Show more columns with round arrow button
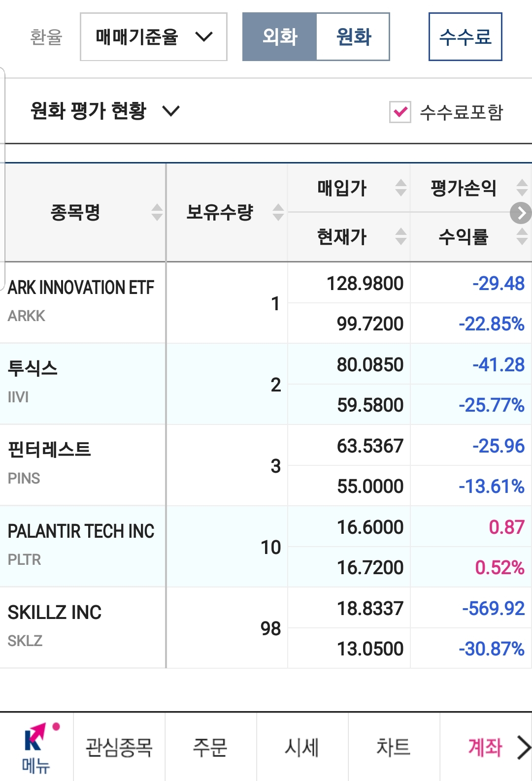 tap(521, 213)
